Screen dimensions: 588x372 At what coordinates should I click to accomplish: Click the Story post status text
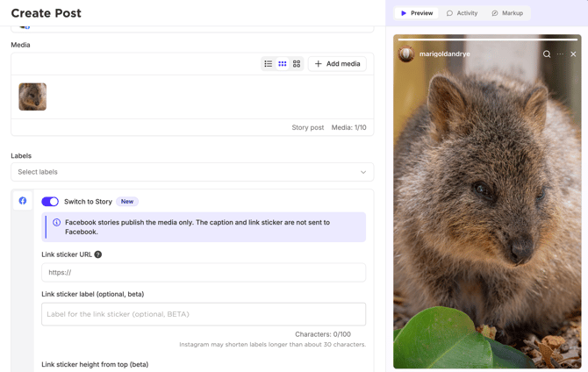tap(307, 127)
